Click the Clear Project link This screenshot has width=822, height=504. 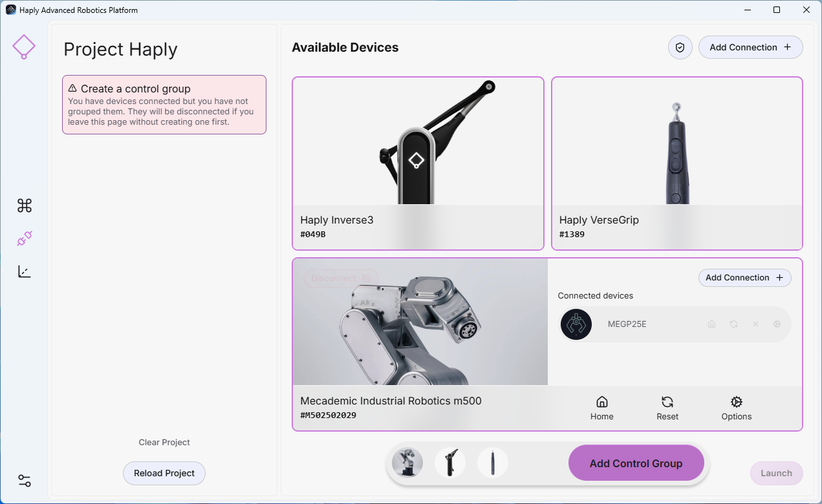tap(164, 443)
